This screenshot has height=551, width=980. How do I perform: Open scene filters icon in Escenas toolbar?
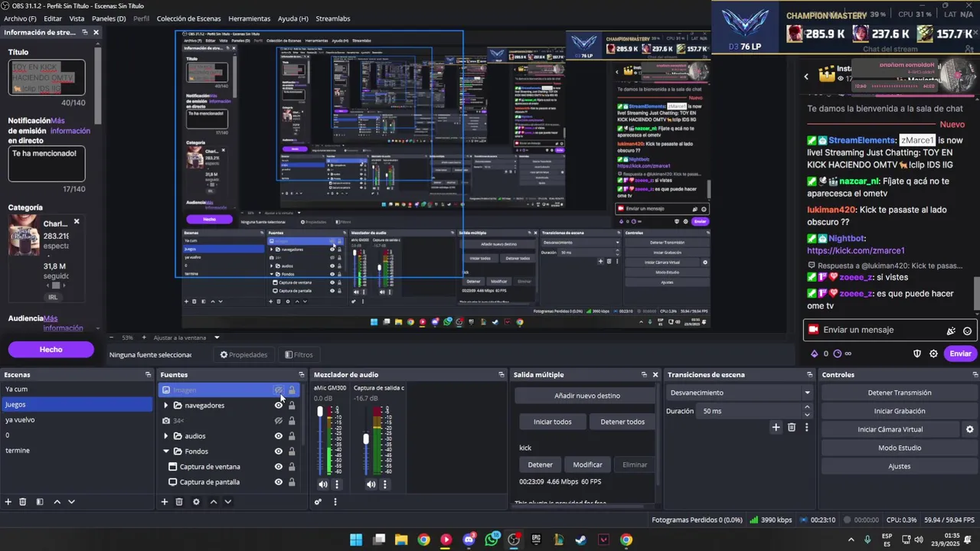[x=40, y=502]
